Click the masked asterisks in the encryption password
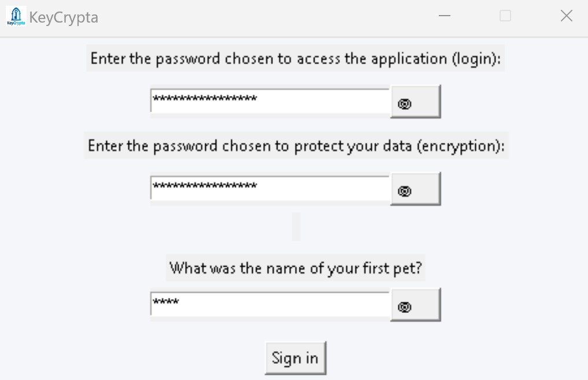 [x=205, y=186]
